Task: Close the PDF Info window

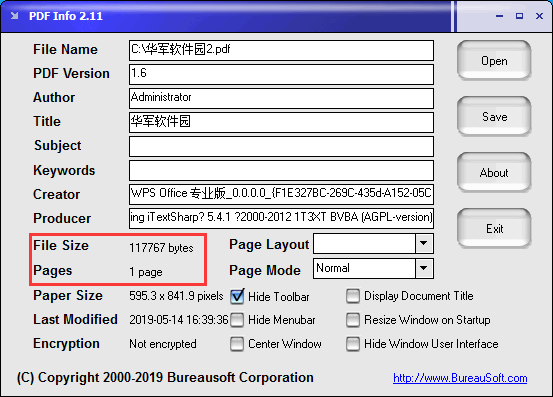Action: 539,16
